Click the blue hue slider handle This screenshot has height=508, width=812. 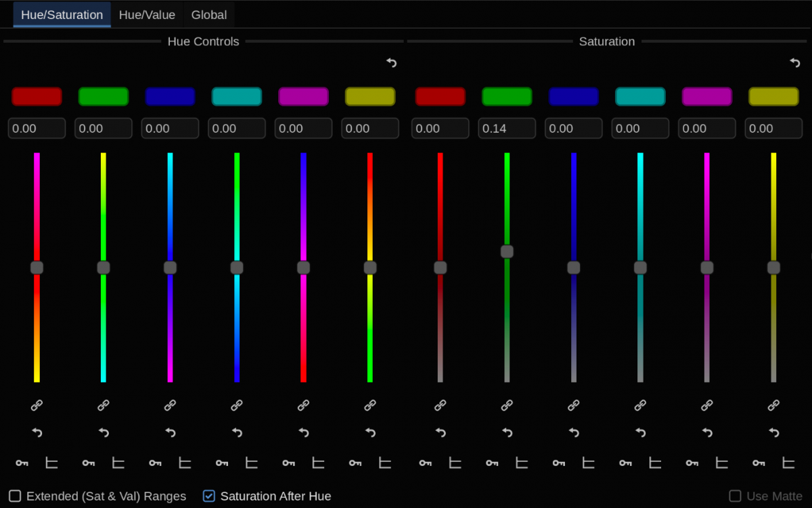tap(170, 268)
